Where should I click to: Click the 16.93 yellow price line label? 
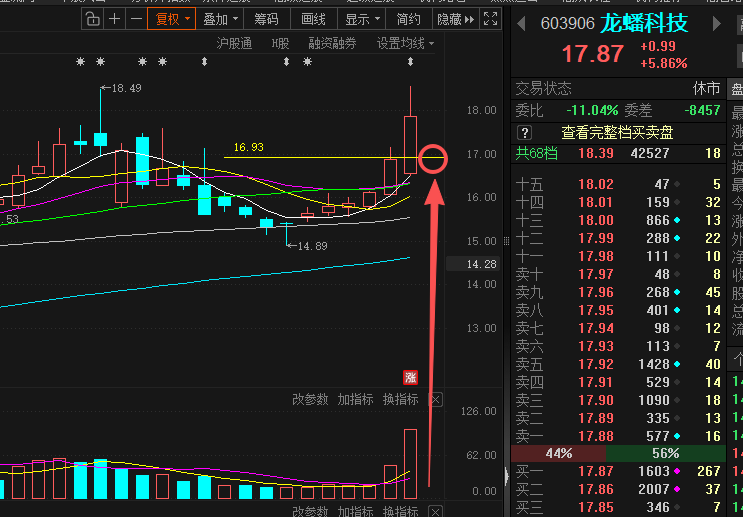(249, 147)
